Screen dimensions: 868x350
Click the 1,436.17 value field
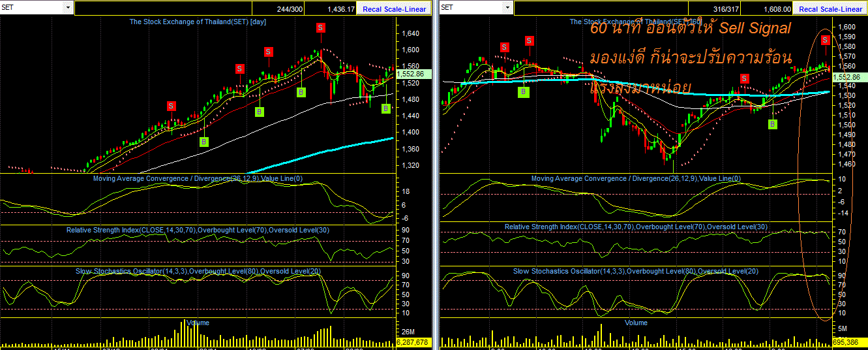pos(329,8)
